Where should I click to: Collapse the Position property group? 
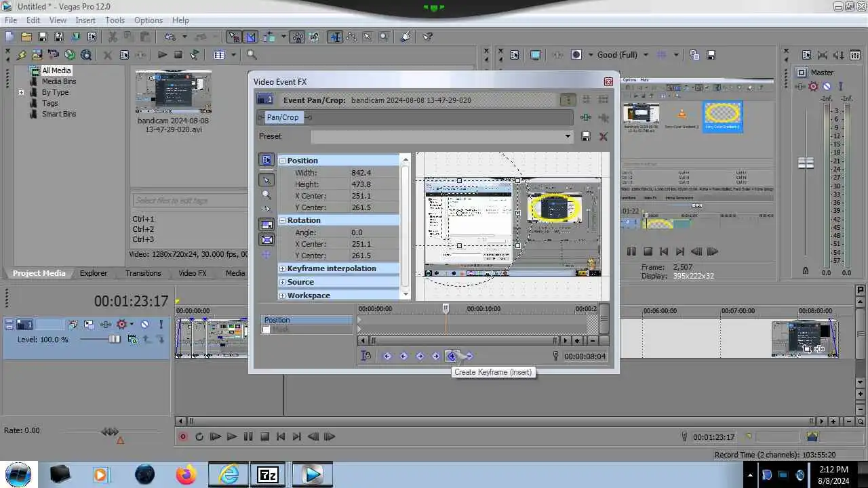pos(283,161)
